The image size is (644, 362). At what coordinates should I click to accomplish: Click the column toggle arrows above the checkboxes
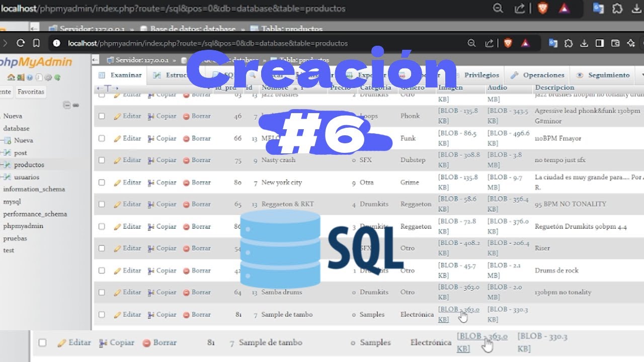[x=107, y=88]
